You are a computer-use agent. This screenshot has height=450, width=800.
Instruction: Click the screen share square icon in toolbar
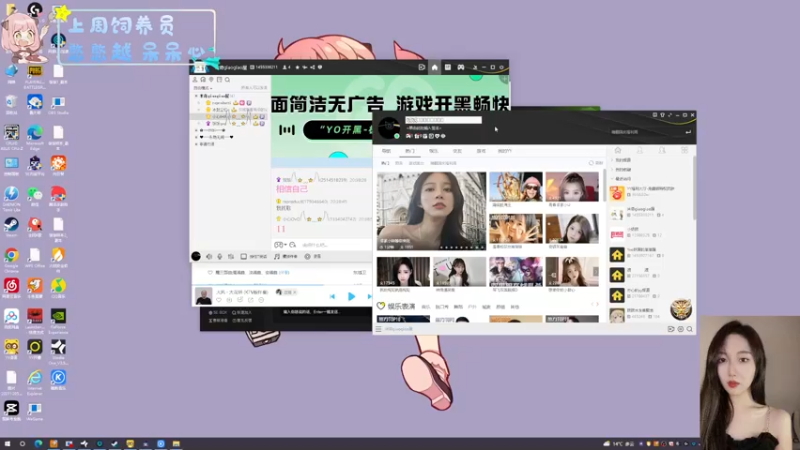click(243, 257)
